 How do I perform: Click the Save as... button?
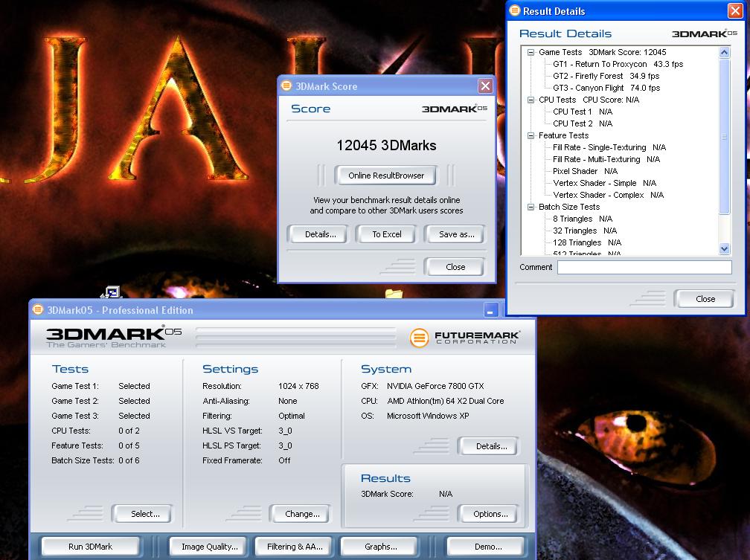[456, 234]
